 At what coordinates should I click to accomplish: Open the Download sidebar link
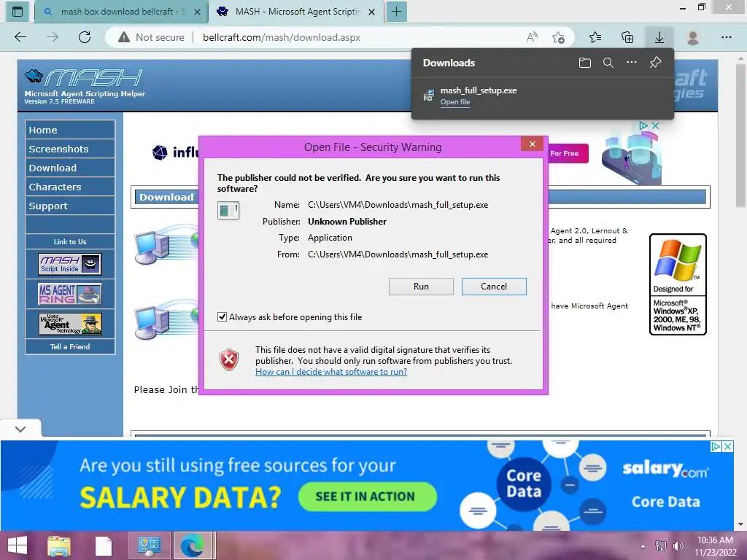tap(70, 168)
